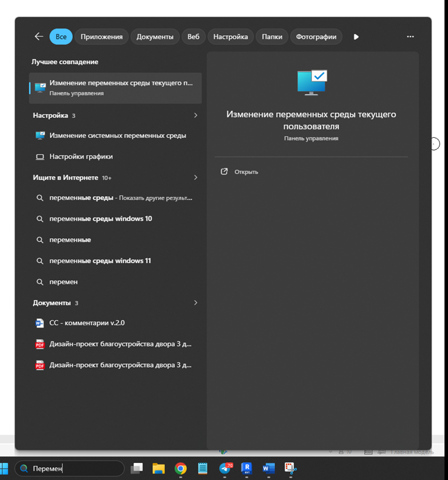Switch to the Приложения filter tab
Screen dimensions: 448x480
click(101, 36)
